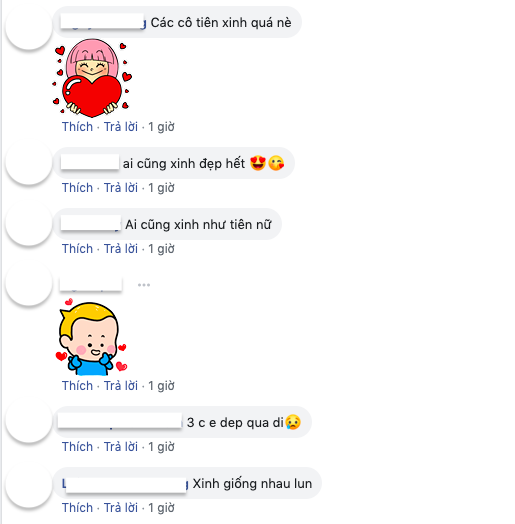Like the '3 c e dep qua di' comment

[77, 447]
